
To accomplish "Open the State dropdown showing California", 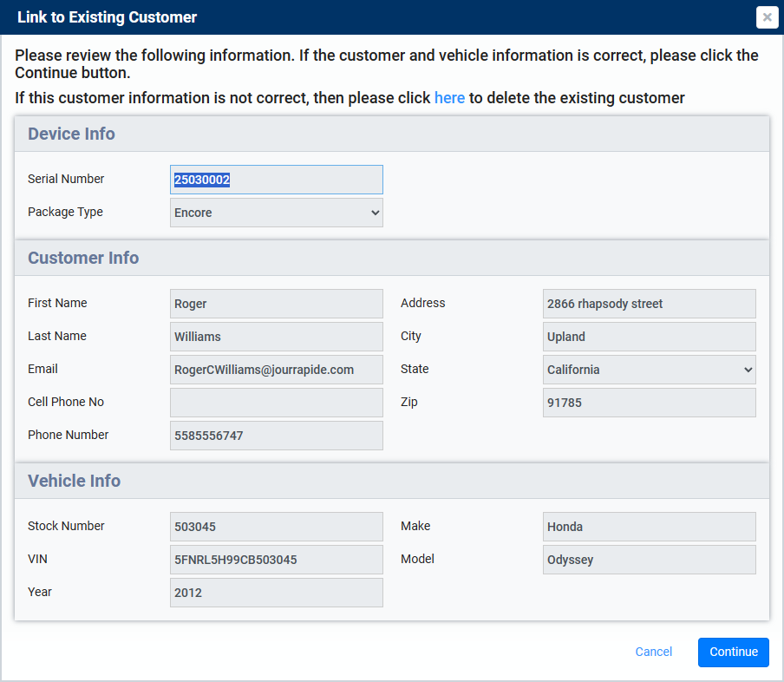I will pos(649,369).
